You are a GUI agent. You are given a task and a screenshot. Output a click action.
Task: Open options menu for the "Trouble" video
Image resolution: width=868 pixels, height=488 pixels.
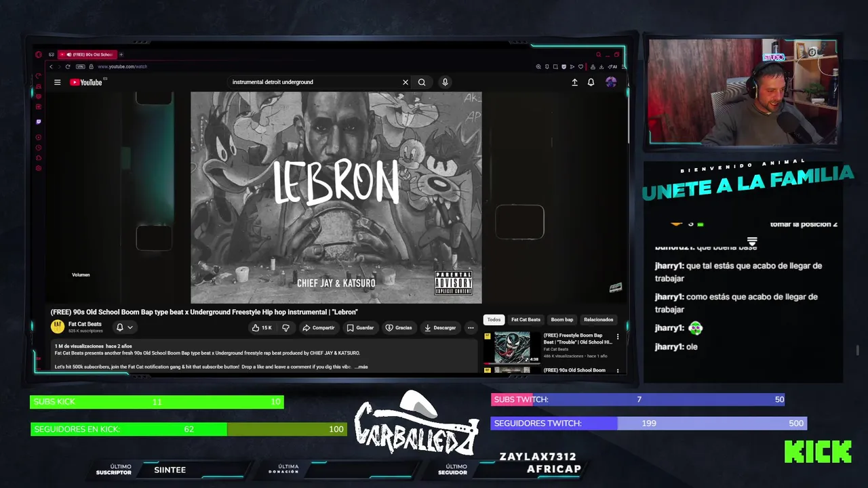coord(617,337)
